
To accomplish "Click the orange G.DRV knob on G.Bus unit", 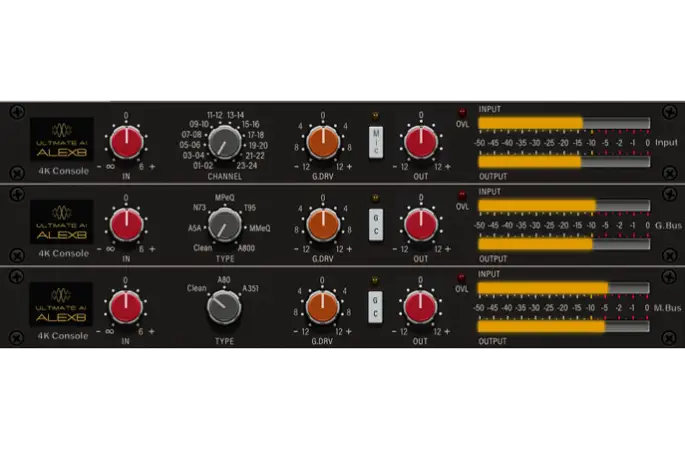I will 324,224.
